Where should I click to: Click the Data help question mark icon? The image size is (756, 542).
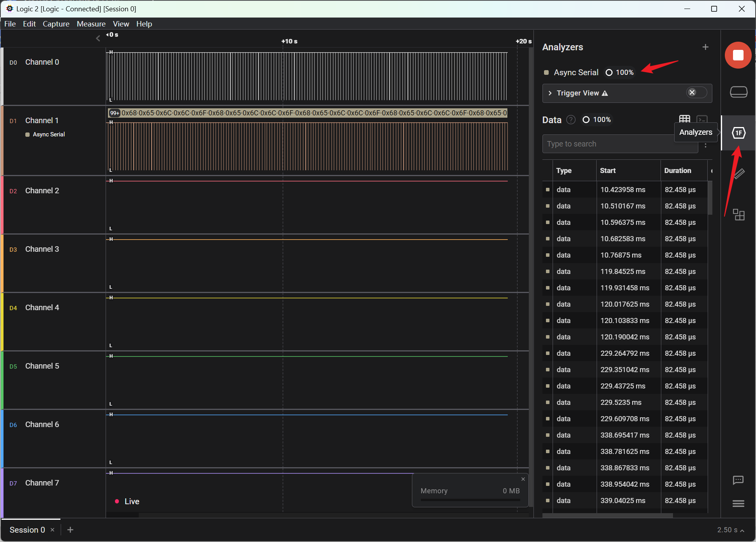click(571, 120)
